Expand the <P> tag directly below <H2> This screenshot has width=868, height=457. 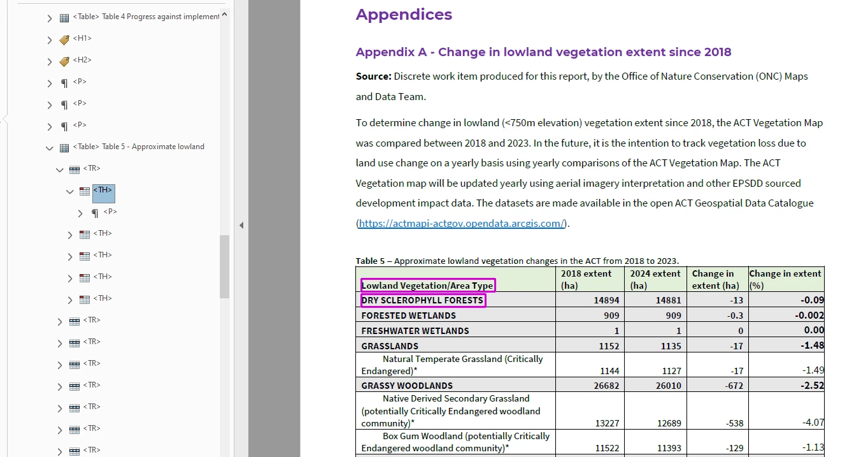pos(50,83)
